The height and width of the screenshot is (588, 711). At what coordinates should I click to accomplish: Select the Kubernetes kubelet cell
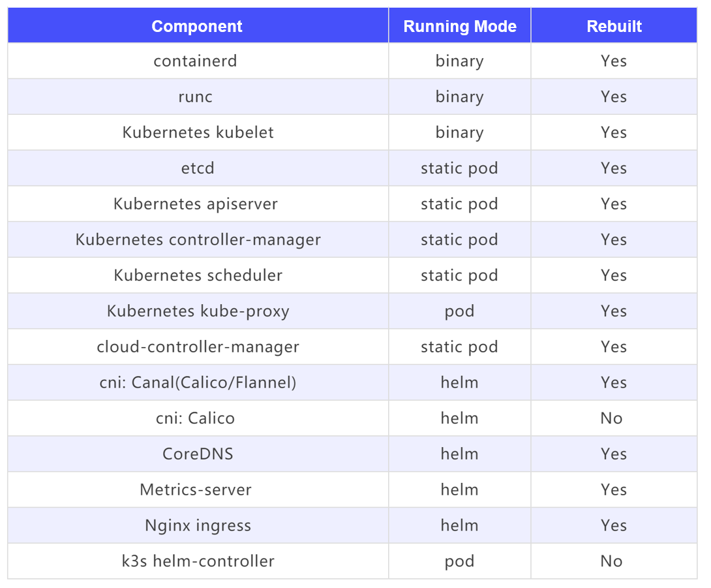(x=198, y=132)
